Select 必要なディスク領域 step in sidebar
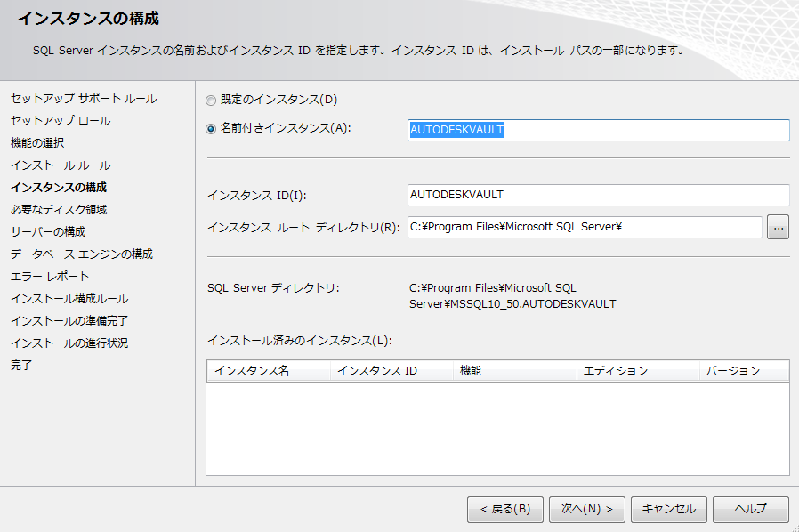799x532 pixels. (59, 209)
